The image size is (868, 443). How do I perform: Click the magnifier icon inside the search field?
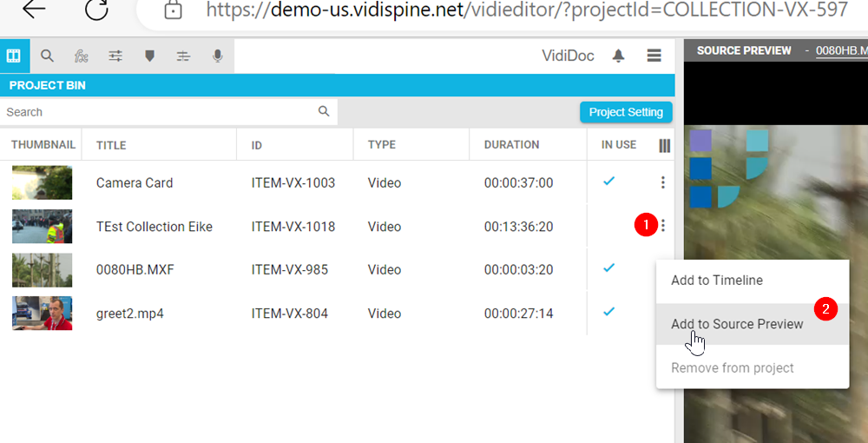click(x=324, y=111)
